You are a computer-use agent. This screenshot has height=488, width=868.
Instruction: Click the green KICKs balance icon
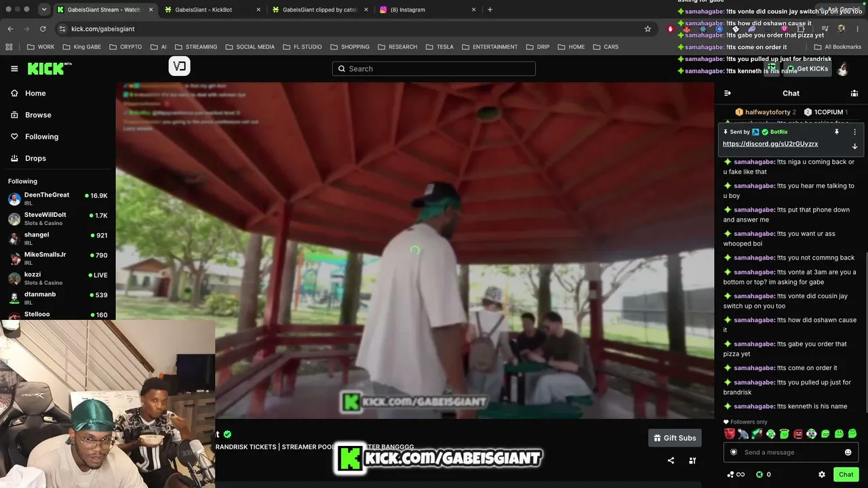click(759, 474)
